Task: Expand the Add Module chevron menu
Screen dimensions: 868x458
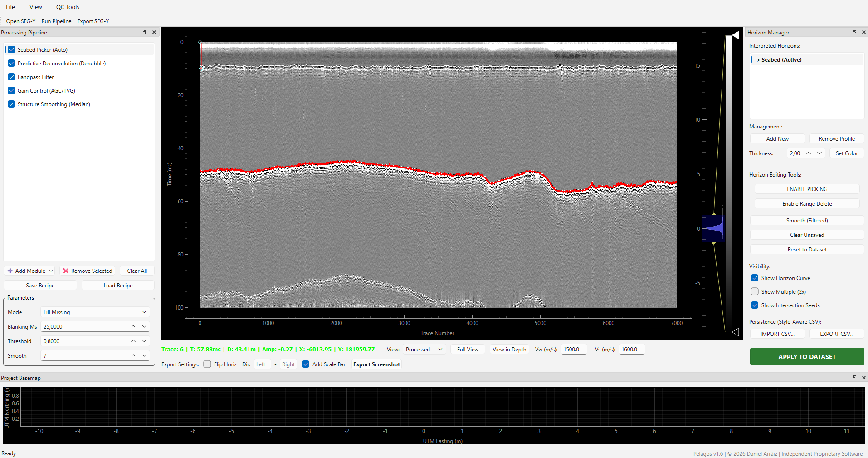Action: point(50,271)
